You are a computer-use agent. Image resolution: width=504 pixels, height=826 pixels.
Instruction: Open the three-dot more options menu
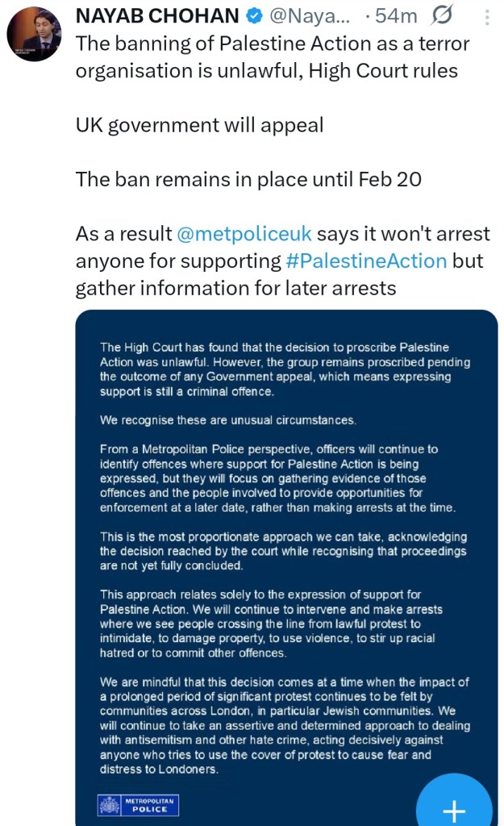tap(485, 16)
